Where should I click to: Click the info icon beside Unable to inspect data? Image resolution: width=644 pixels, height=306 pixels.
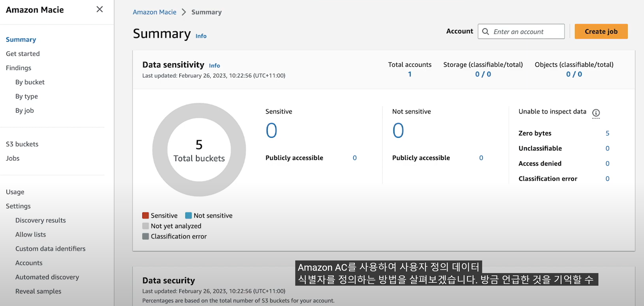pos(596,113)
